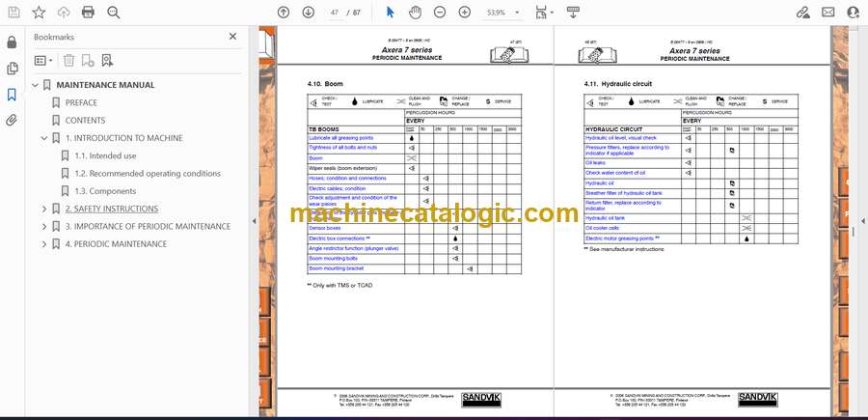
Task: Go to previous page with the up arrow
Action: coord(284,13)
